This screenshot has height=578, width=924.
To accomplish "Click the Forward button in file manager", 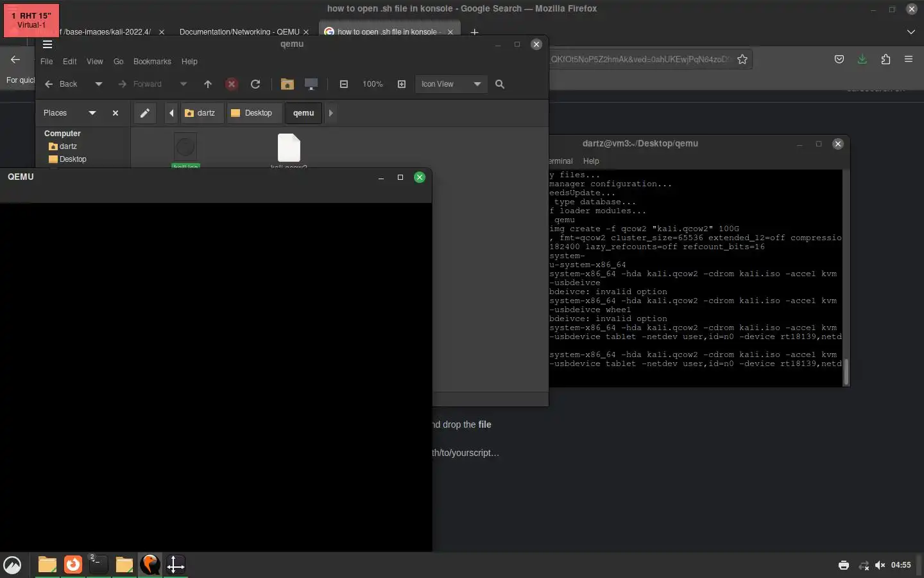I will click(140, 84).
